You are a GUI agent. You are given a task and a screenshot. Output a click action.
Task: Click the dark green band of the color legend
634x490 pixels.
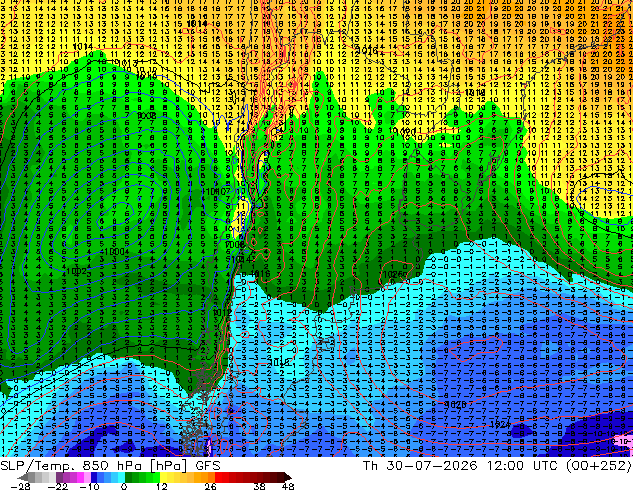(x=129, y=477)
